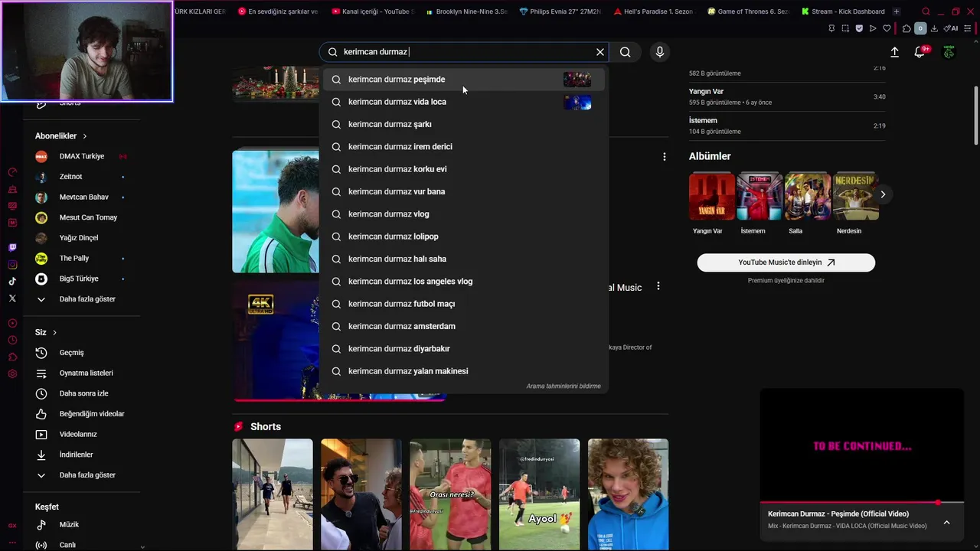Open YouTube upload/create button
980x551 pixels.
click(894, 52)
